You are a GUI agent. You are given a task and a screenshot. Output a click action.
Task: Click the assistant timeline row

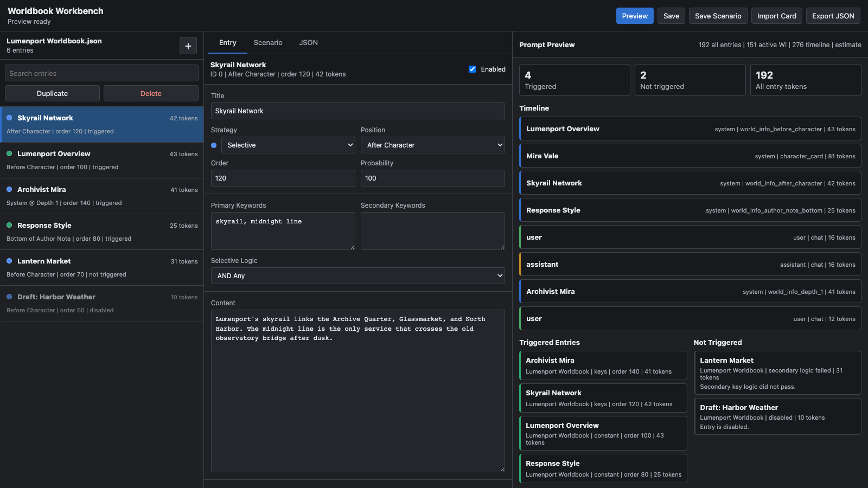tap(690, 265)
